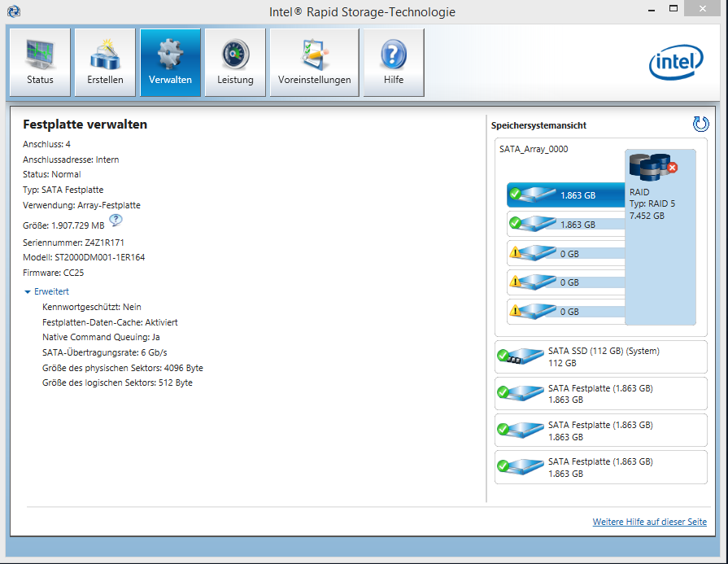Click 'Anschluss: 4' text
Image resolution: width=728 pixels, height=564 pixels.
point(46,144)
